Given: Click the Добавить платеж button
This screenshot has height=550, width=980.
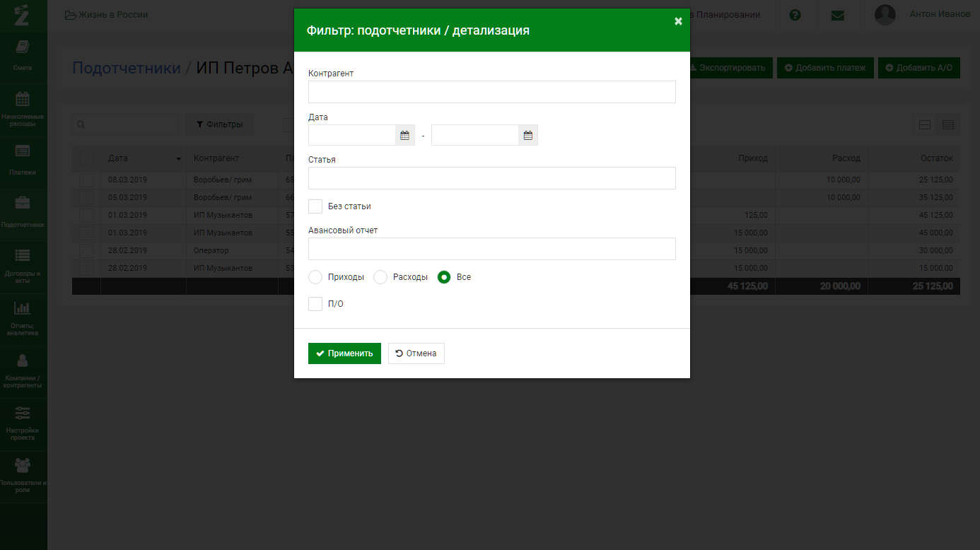Looking at the screenshot, I should pos(826,68).
